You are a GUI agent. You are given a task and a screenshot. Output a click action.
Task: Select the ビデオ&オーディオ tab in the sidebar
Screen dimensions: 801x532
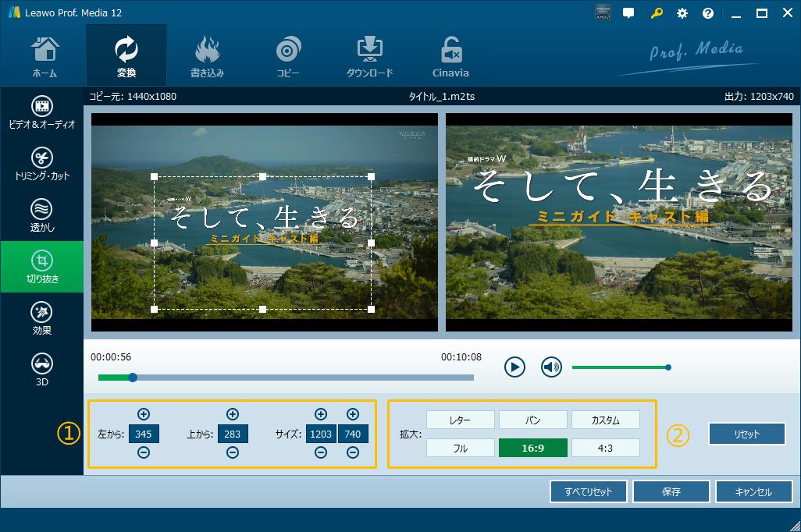pyautogui.click(x=42, y=112)
